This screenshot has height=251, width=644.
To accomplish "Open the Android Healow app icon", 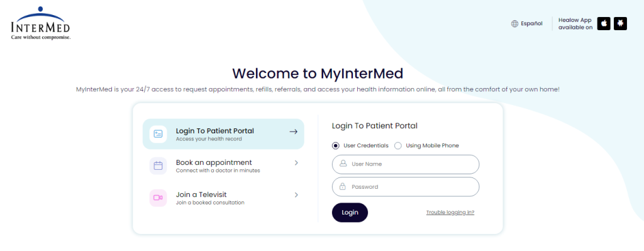I will tap(620, 24).
